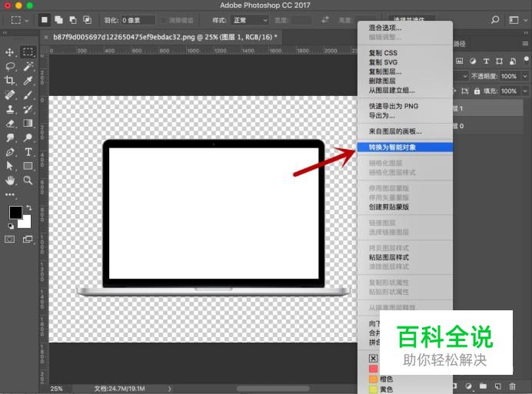The image size is (532, 394).
Task: Select the Rectangle shape tool
Action: (28, 166)
